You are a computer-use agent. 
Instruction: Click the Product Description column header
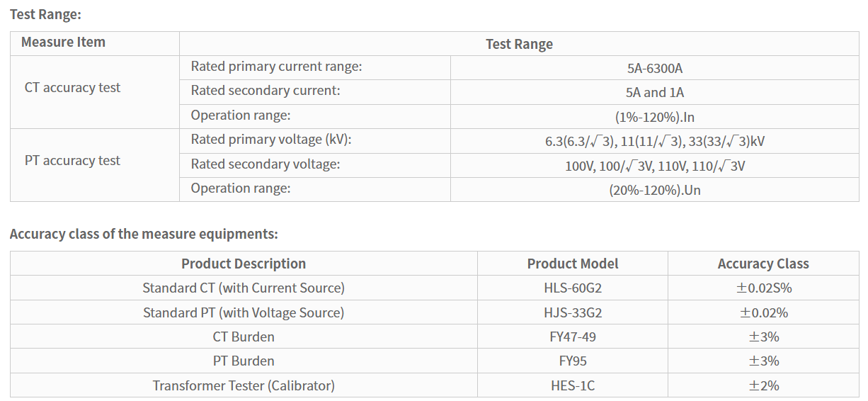coord(244,264)
